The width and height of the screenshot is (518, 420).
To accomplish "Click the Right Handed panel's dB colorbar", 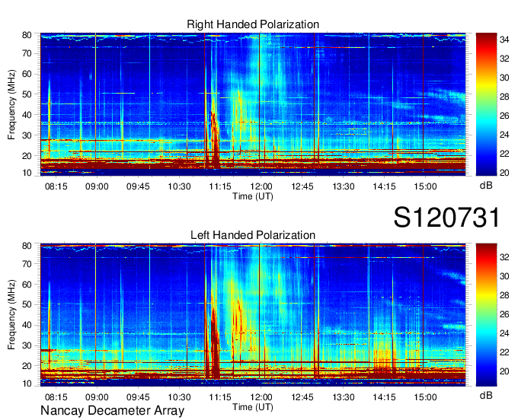I will [x=486, y=104].
